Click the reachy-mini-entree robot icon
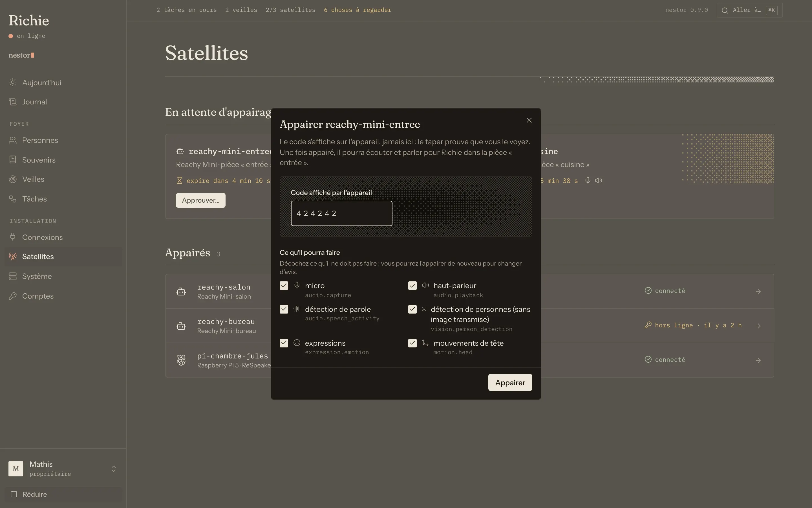Viewport: 812px width, 508px height. pyautogui.click(x=180, y=152)
